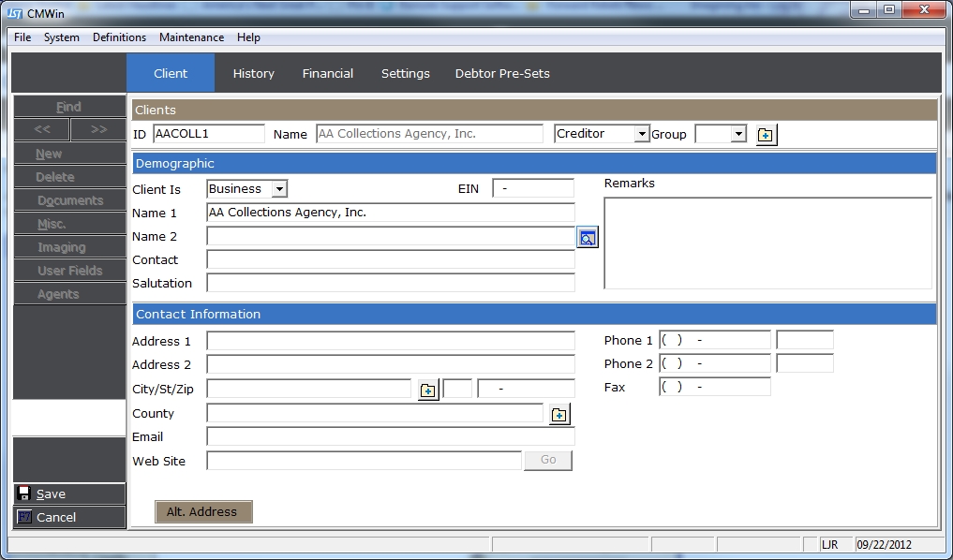Expand the Creditor type dropdown
The width and height of the screenshot is (953, 560).
(x=642, y=134)
